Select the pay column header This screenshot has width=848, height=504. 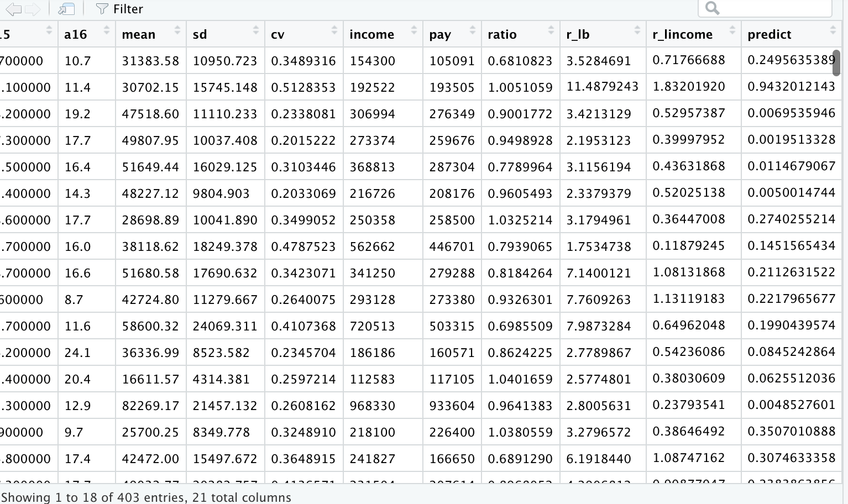click(452, 34)
